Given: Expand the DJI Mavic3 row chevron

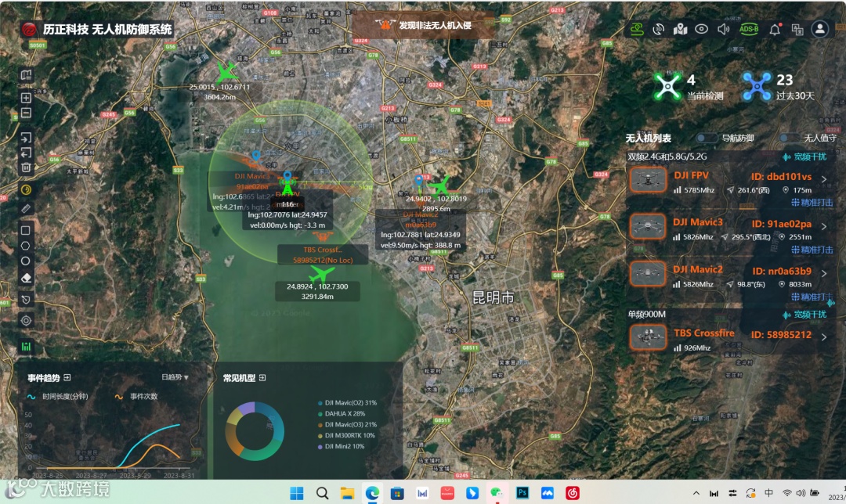Looking at the screenshot, I should pyautogui.click(x=824, y=226).
